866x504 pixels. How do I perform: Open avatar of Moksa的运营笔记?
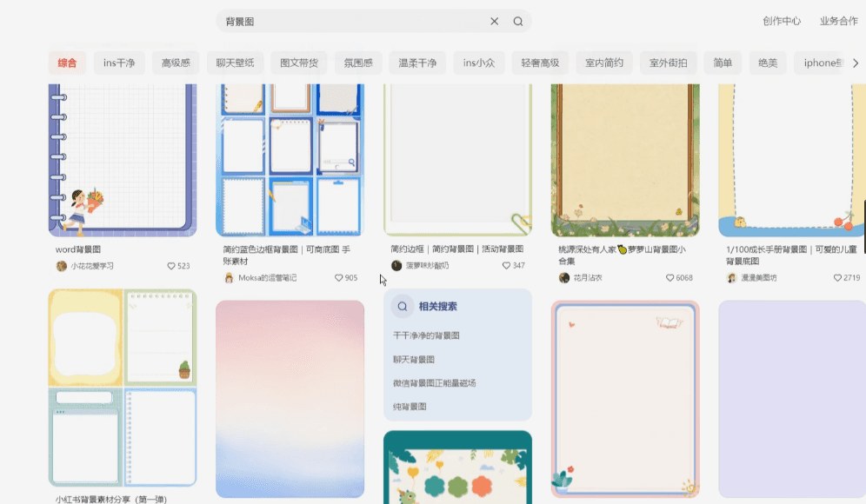[x=230, y=278]
